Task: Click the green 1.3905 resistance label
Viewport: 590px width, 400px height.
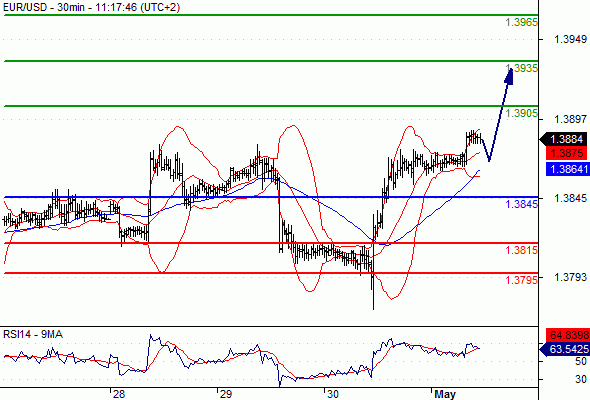Action: click(x=521, y=113)
